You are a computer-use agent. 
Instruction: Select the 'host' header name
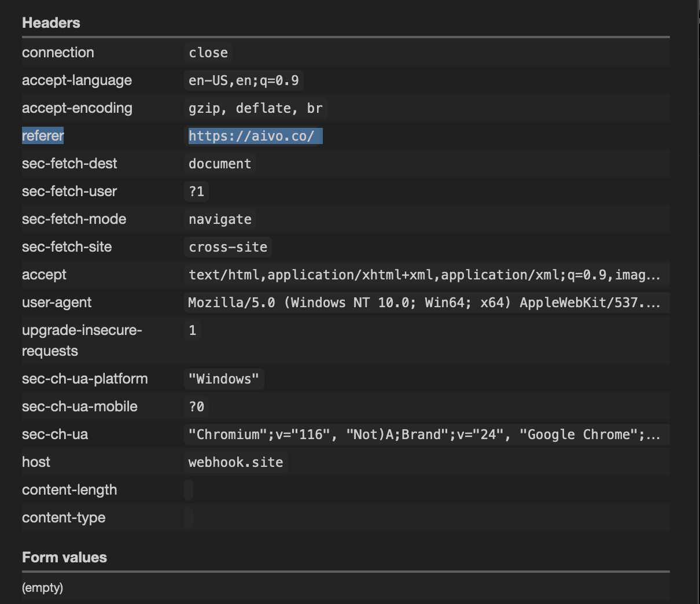click(36, 462)
